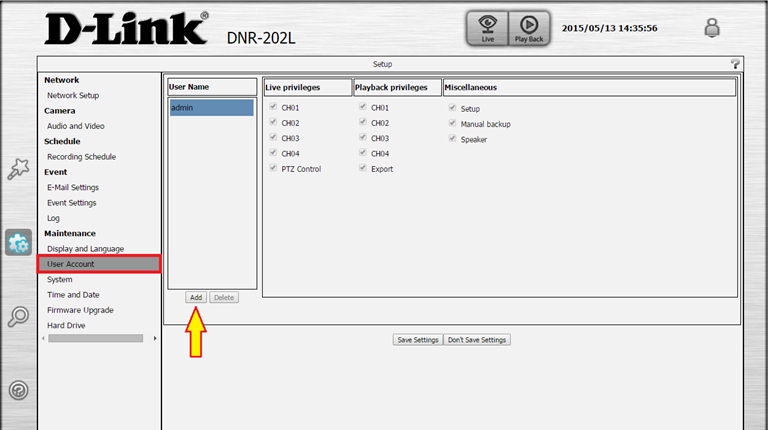Switch to Play Back mode

pyautogui.click(x=529, y=28)
